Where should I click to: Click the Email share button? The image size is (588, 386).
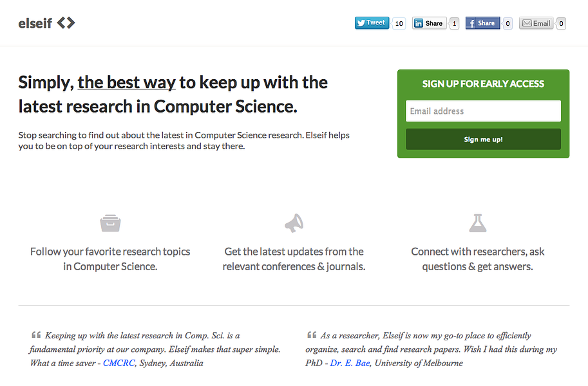point(536,24)
